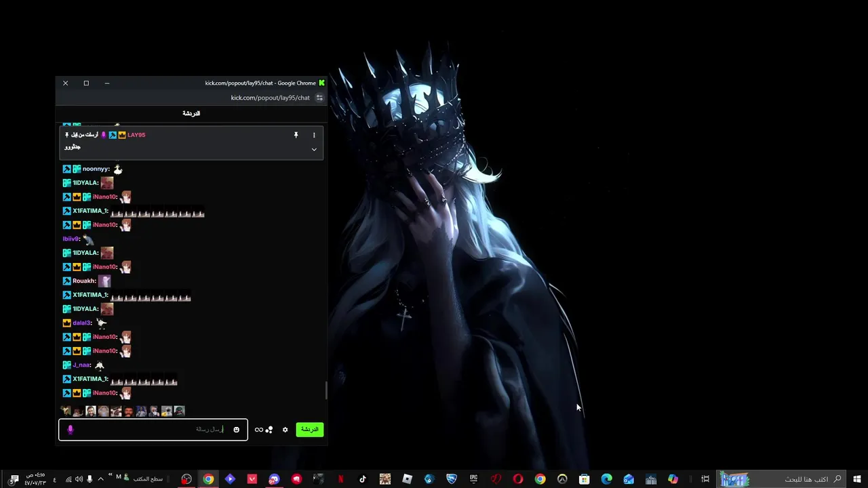The image size is (868, 488).
Task: Click kick.com/popout/lay95/chat address URL
Action: (270, 98)
